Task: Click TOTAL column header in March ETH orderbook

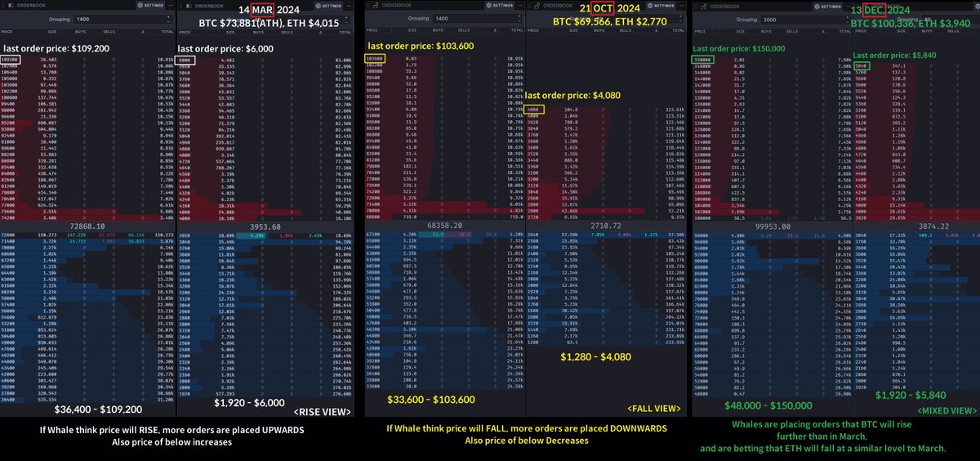Action: point(345,31)
